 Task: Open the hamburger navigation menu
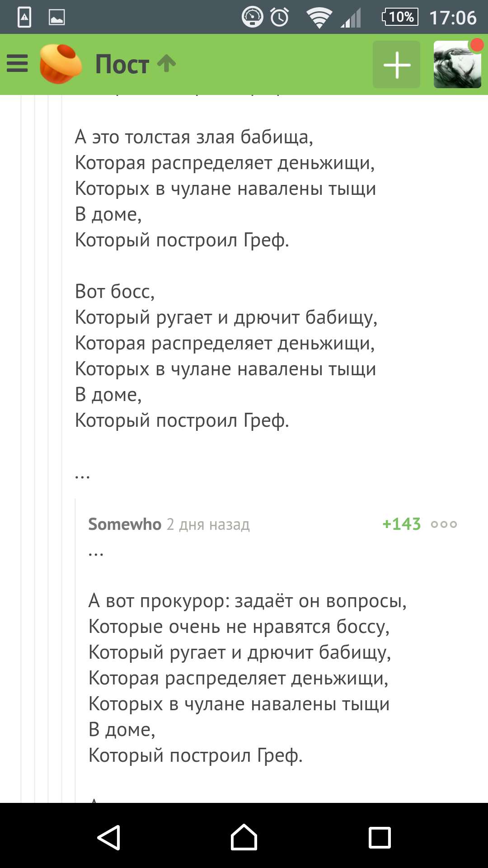[17, 64]
